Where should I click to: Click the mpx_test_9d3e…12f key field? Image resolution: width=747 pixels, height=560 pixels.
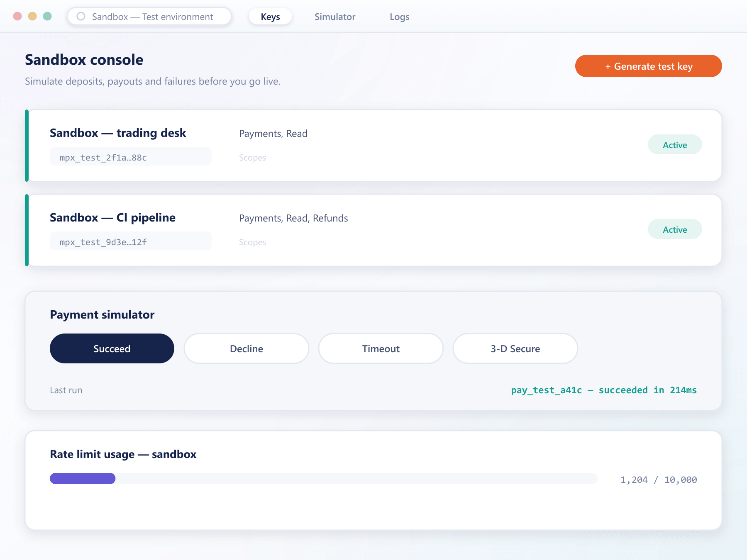point(131,241)
